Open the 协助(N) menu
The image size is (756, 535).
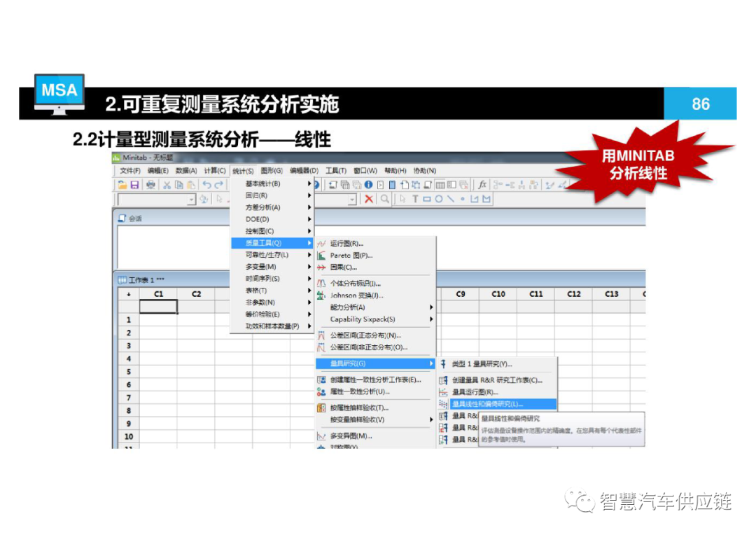pos(425,171)
